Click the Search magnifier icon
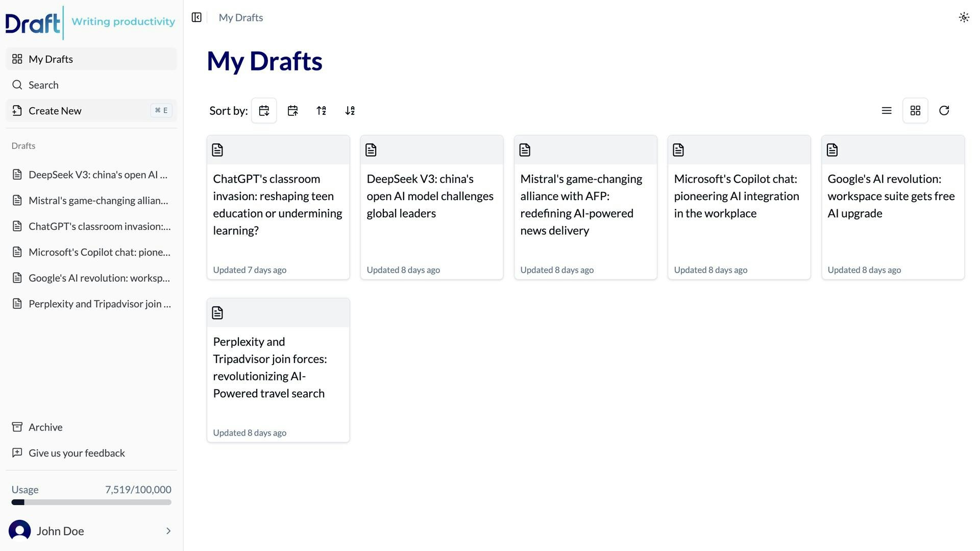 click(x=17, y=85)
